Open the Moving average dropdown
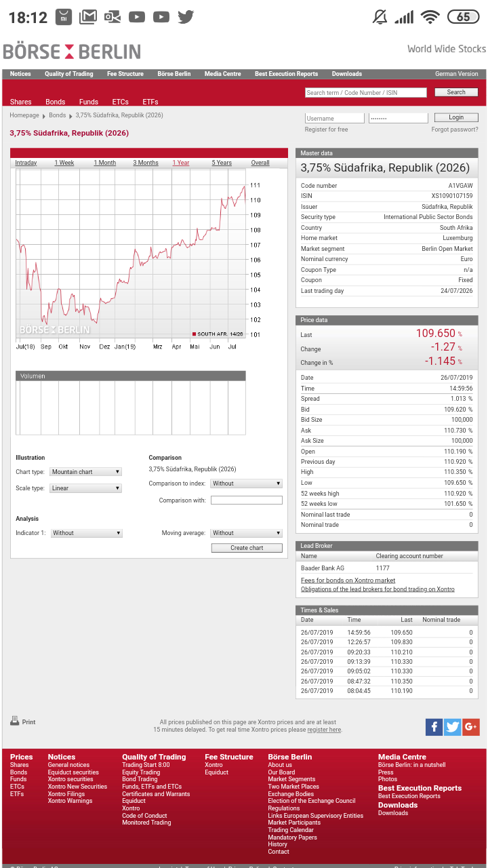Screen dimensions: 488x868 click(246, 533)
